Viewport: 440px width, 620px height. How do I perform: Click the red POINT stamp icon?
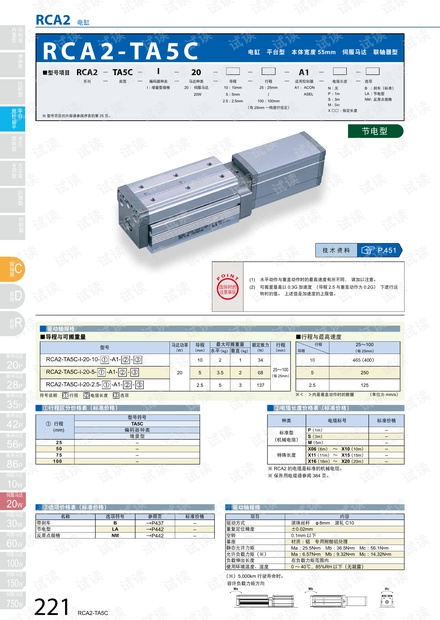(228, 287)
